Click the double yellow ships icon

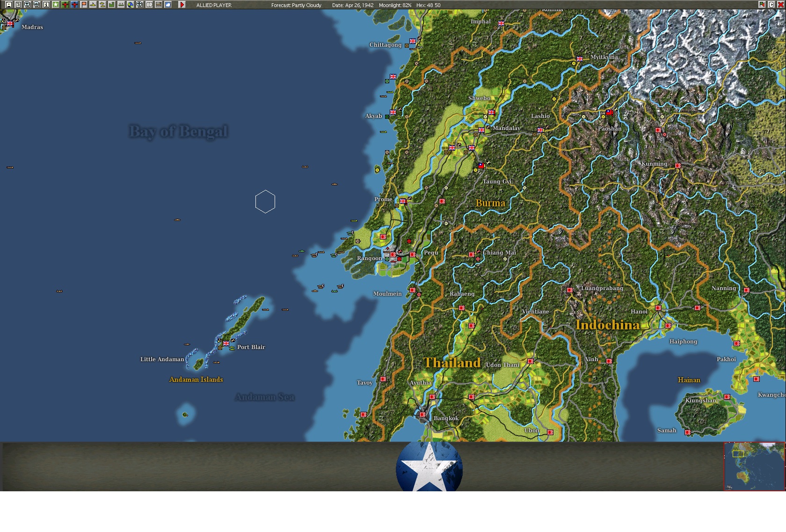point(102,5)
